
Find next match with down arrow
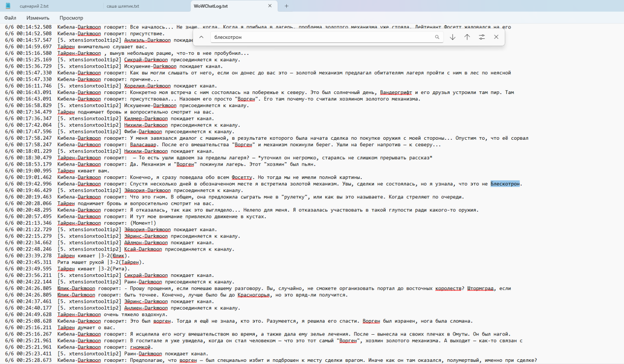(x=453, y=37)
